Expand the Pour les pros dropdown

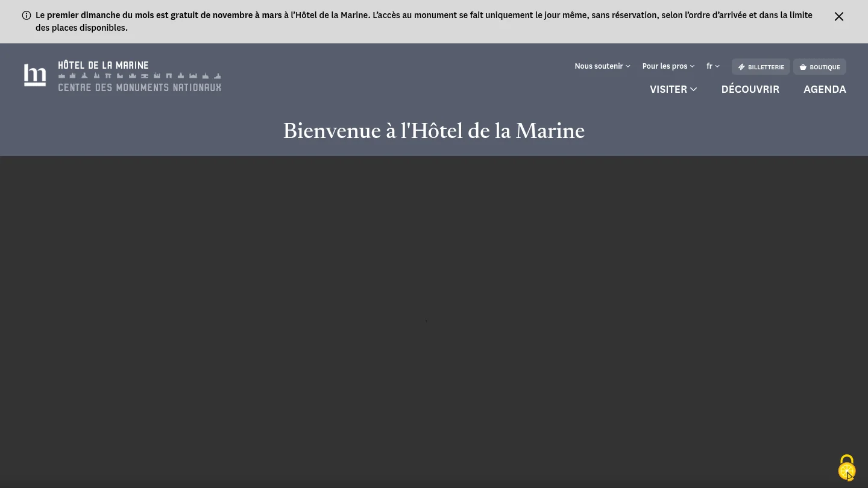tap(668, 66)
